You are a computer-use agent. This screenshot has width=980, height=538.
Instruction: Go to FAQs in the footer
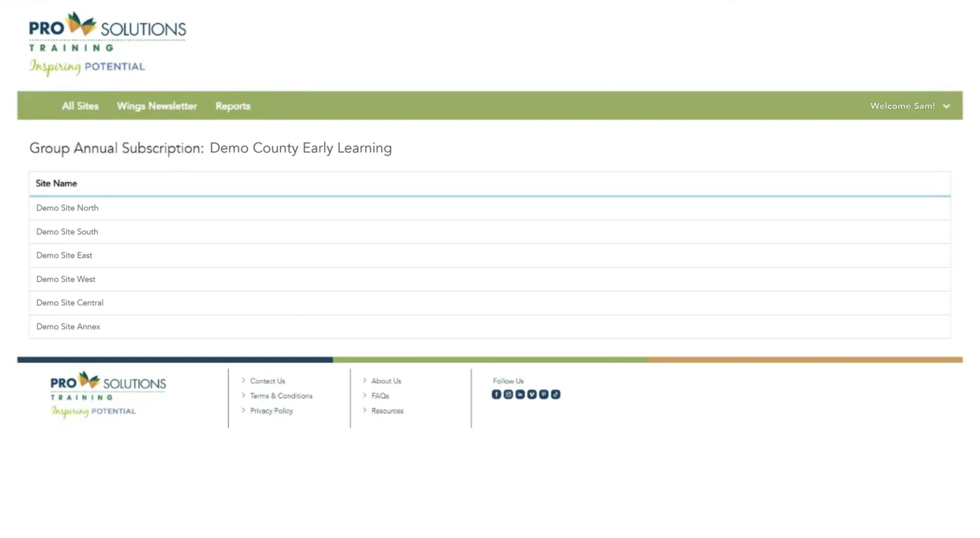pyautogui.click(x=380, y=396)
